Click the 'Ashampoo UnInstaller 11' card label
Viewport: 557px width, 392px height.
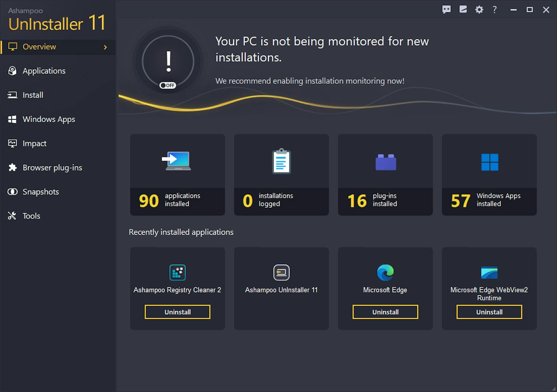[x=281, y=290]
